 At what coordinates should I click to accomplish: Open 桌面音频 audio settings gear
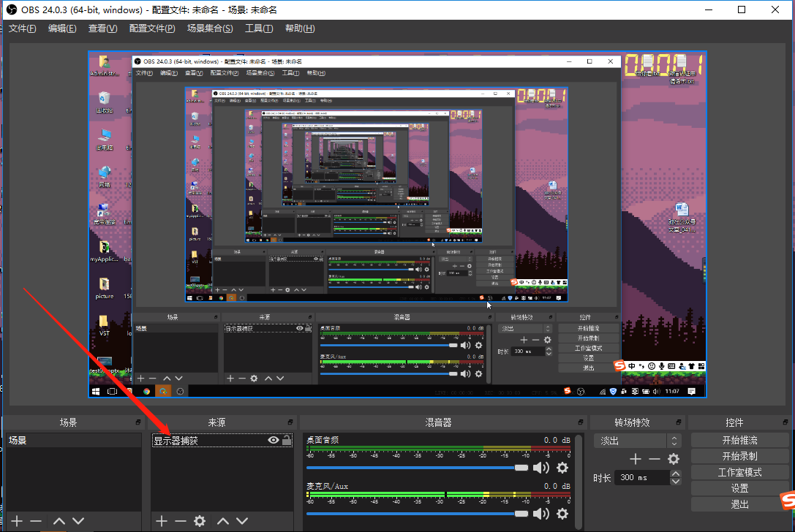[x=562, y=468]
